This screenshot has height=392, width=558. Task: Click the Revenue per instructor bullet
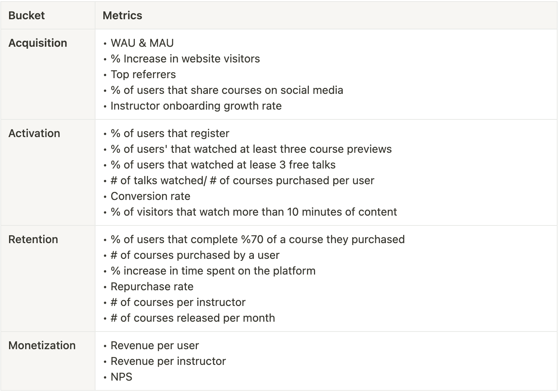168,361
